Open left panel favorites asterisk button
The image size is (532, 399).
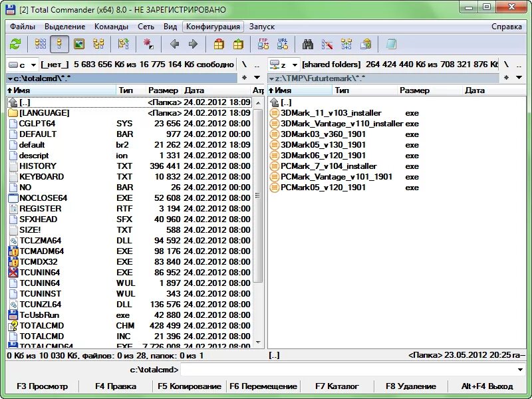click(244, 78)
